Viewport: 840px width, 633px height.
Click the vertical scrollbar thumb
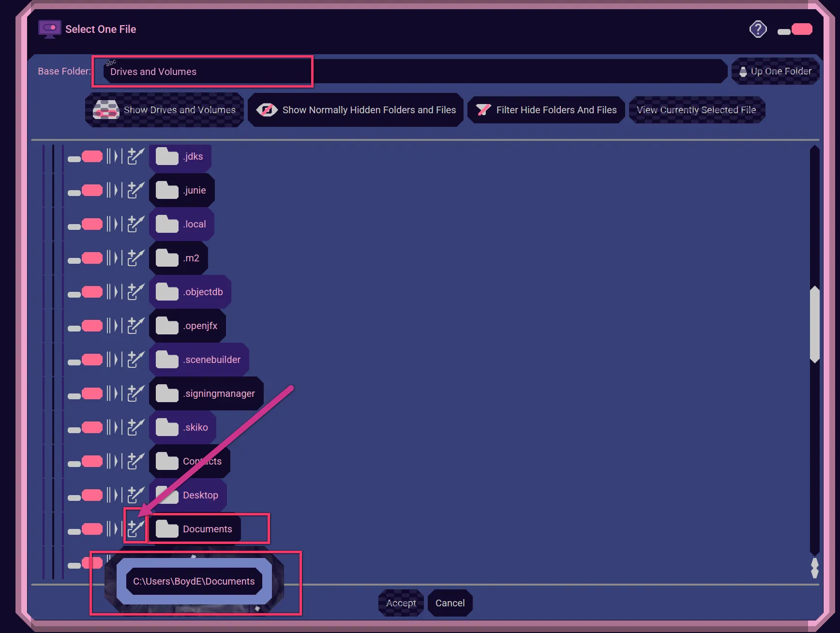[815, 324]
